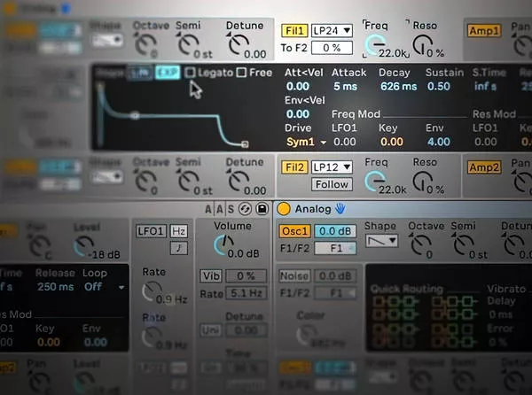Click the Volume knob at 0.0 dB

point(223,245)
